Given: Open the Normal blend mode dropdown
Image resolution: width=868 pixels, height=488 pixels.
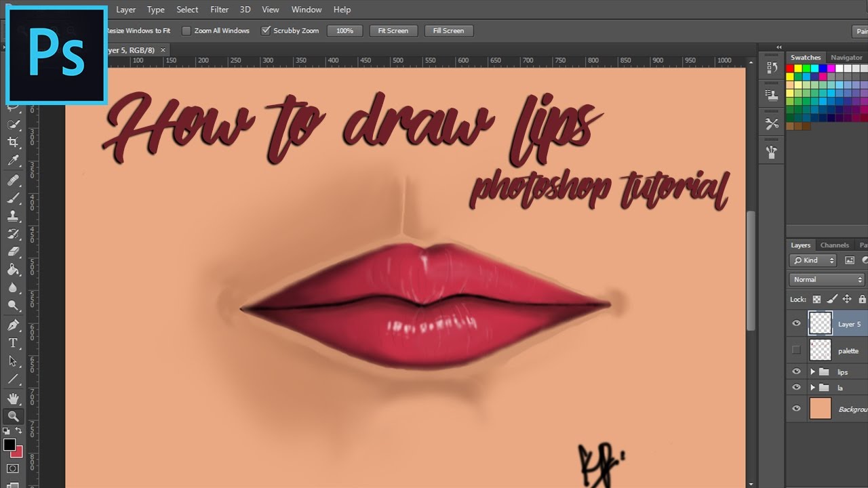Looking at the screenshot, I should click(x=827, y=279).
